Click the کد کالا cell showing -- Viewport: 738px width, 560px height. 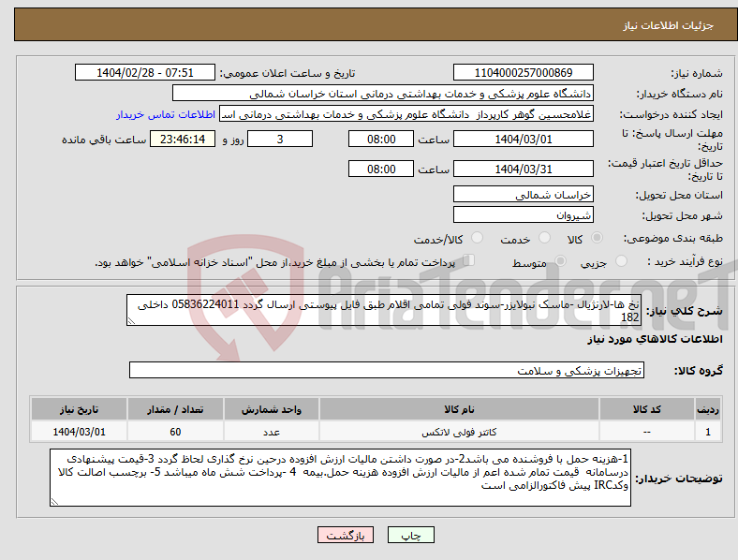[x=647, y=432]
